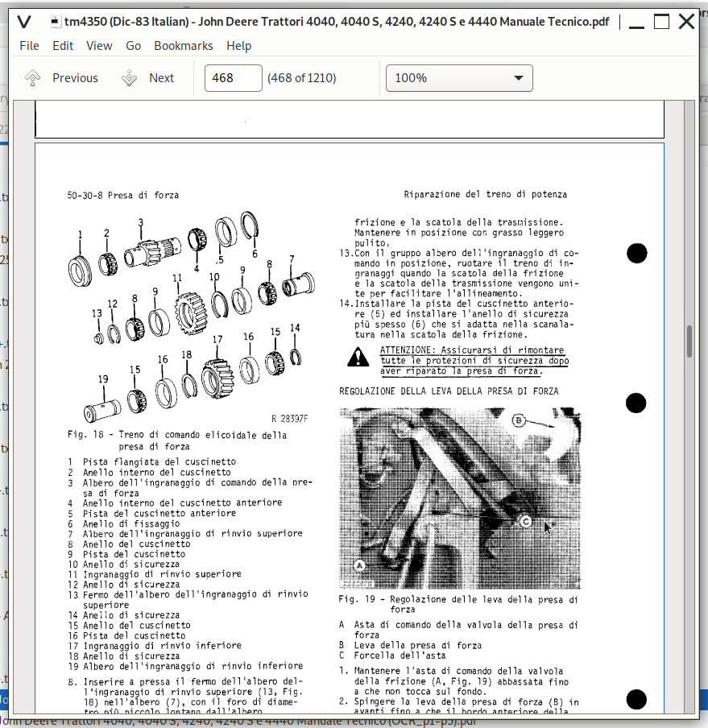
Task: Click list item '5 Pista del cuscinetto anteriore'
Action: coord(151,514)
